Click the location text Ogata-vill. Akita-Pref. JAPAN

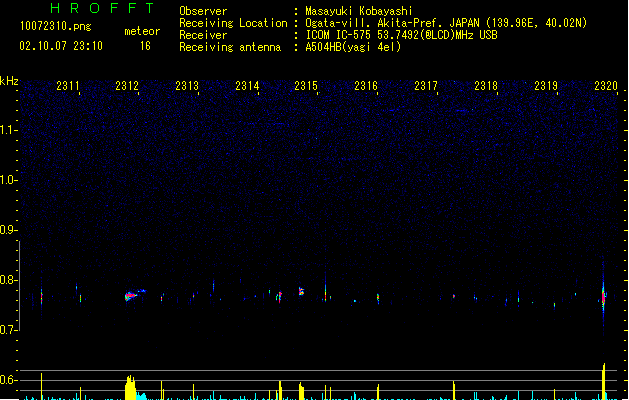coord(392,23)
